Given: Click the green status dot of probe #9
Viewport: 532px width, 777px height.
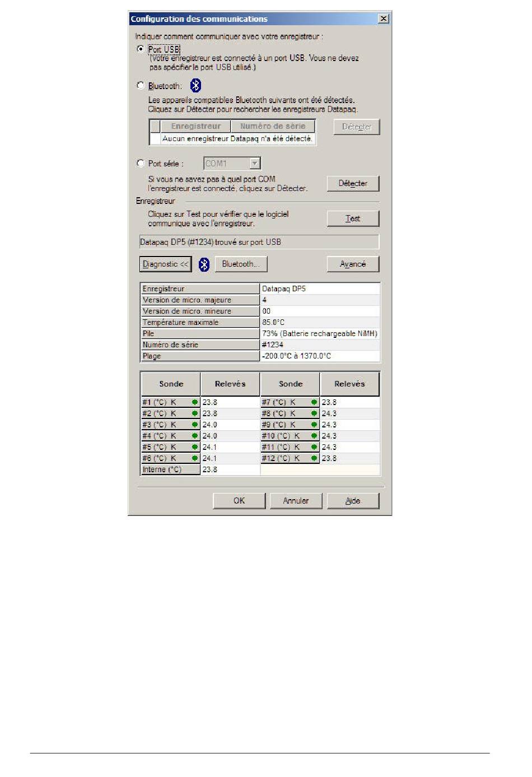Looking at the screenshot, I should tap(314, 425).
